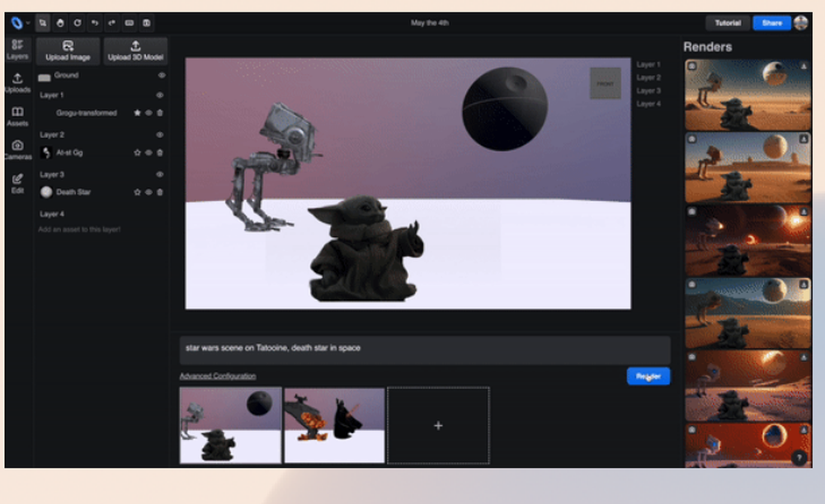Screen dimensions: 825x504
Task: Download the first render image
Action: point(804,66)
